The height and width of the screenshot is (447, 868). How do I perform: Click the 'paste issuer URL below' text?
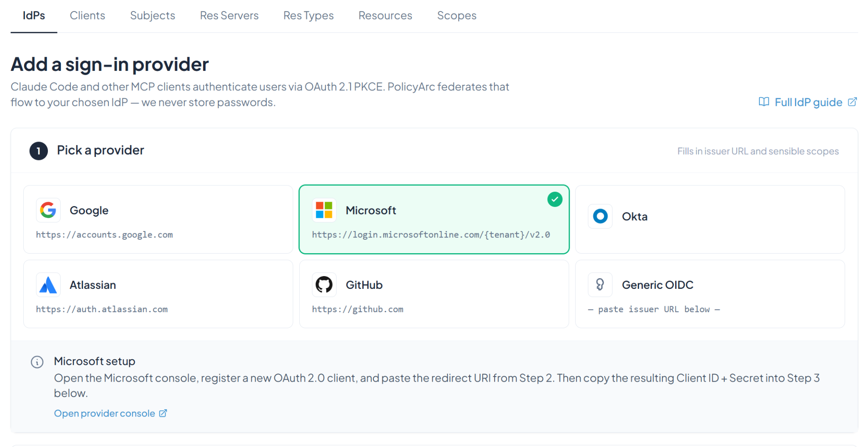tap(654, 309)
